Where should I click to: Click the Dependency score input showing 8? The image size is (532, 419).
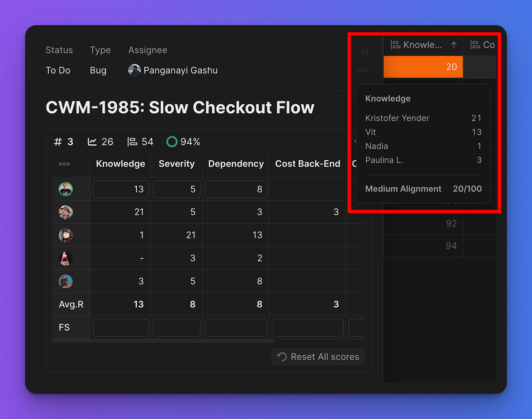click(236, 189)
